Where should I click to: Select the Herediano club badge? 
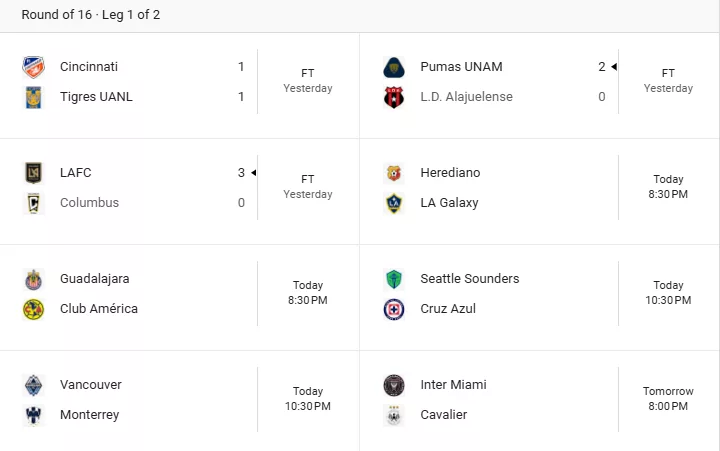[394, 173]
